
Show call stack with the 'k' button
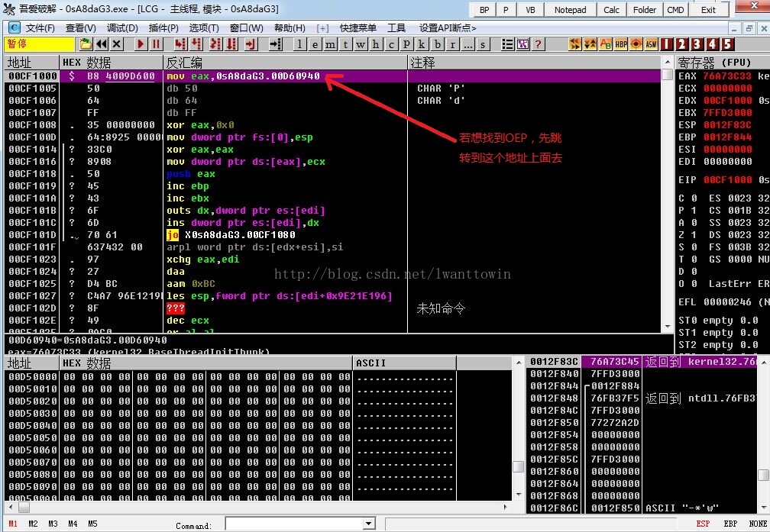422,44
